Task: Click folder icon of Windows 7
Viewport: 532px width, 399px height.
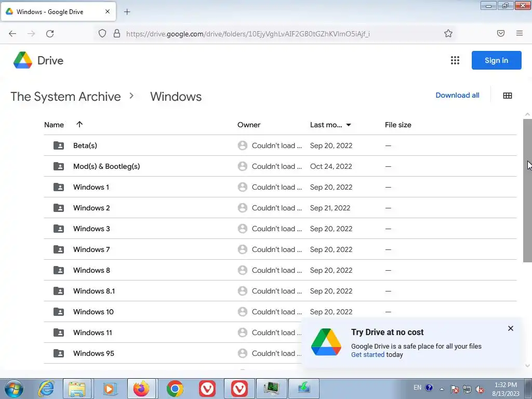Action: [59, 249]
